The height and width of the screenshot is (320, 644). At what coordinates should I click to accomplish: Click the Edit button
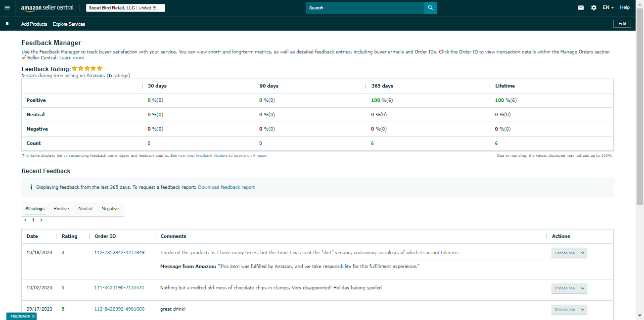[x=622, y=24]
